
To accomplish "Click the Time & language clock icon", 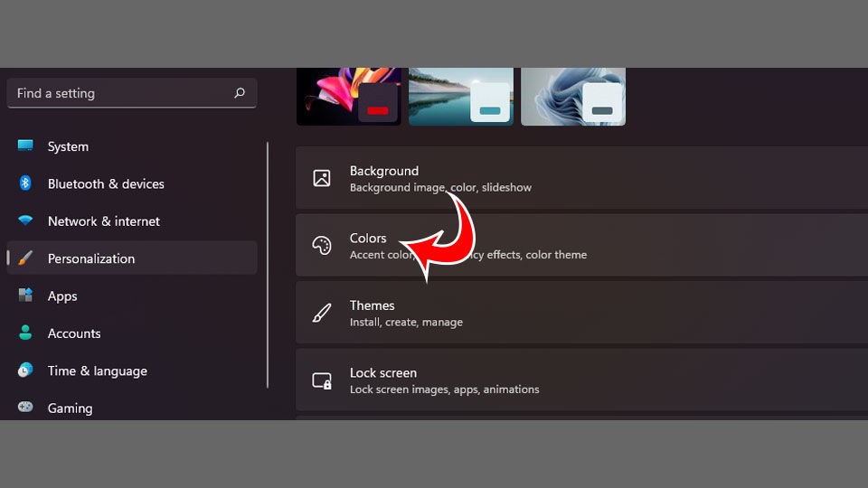I will click(x=25, y=370).
